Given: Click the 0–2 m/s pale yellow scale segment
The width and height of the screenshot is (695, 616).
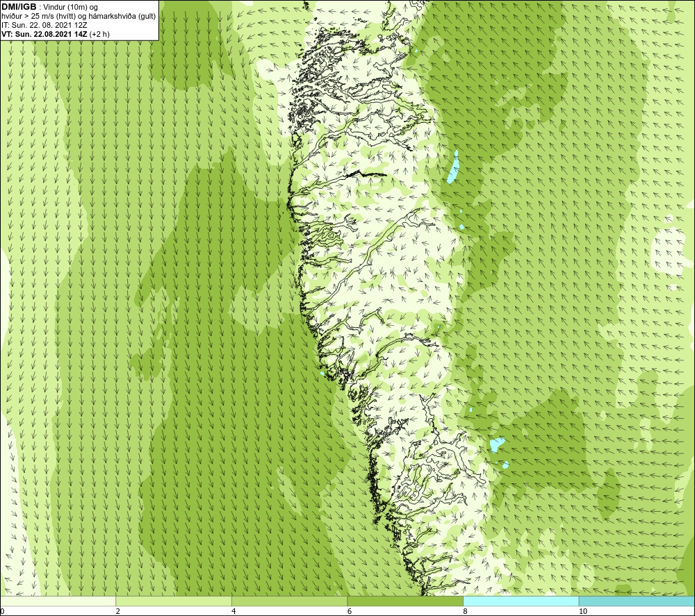Looking at the screenshot, I should (x=58, y=601).
